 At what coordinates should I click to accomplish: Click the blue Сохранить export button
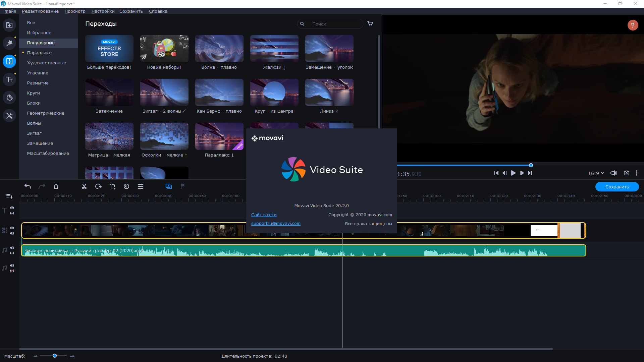point(617,187)
